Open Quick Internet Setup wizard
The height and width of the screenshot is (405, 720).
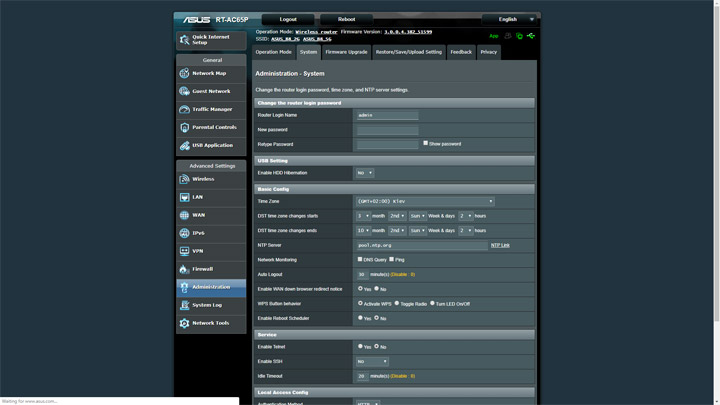click(211, 40)
